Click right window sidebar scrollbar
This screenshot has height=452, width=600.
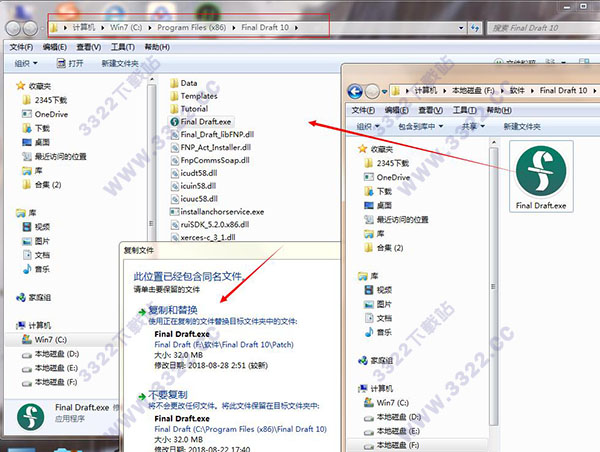[x=494, y=287]
